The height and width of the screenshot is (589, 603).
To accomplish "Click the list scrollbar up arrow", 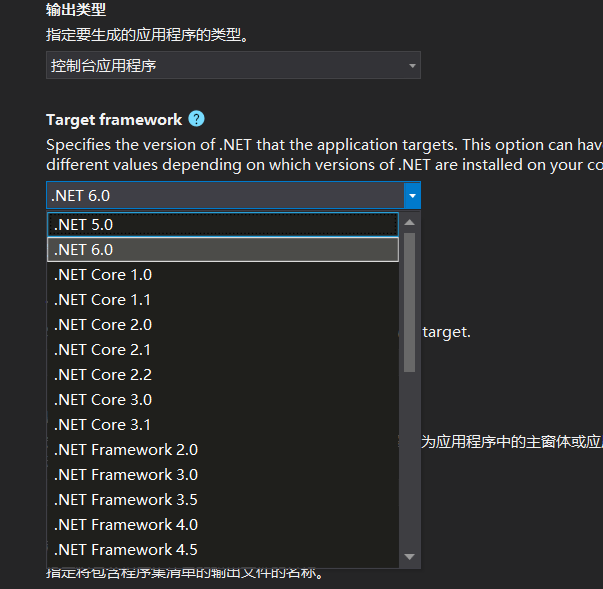I will [x=410, y=222].
